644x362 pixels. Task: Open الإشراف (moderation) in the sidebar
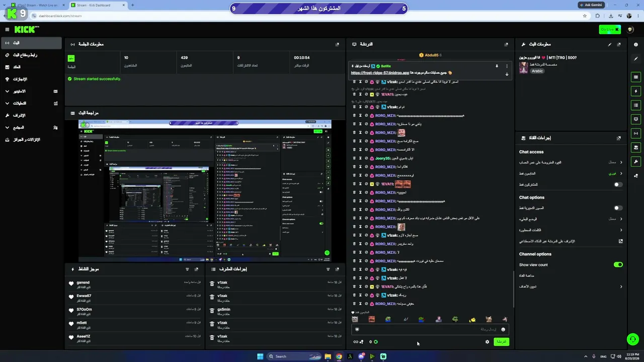tap(31, 116)
